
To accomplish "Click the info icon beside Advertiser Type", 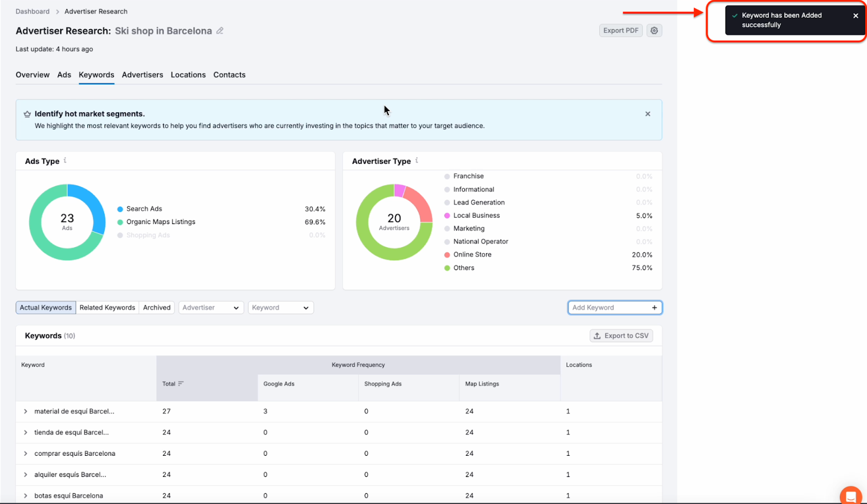I will pos(417,160).
